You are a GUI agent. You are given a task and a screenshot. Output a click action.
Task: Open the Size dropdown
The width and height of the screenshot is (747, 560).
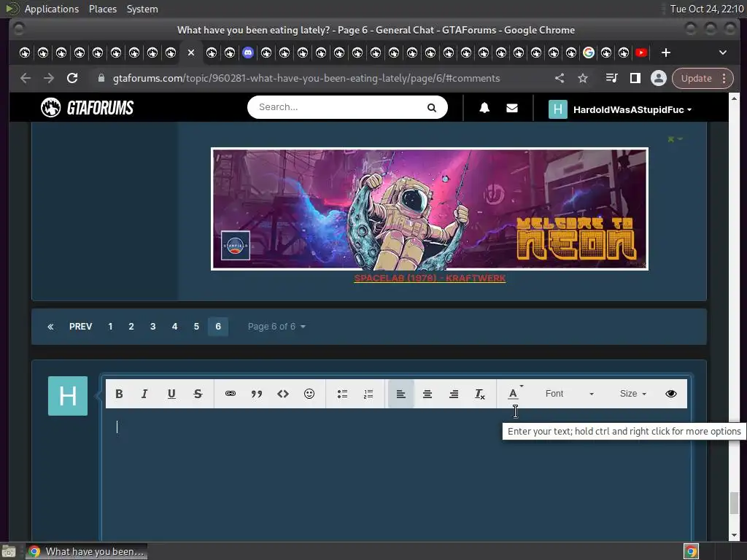(x=632, y=394)
